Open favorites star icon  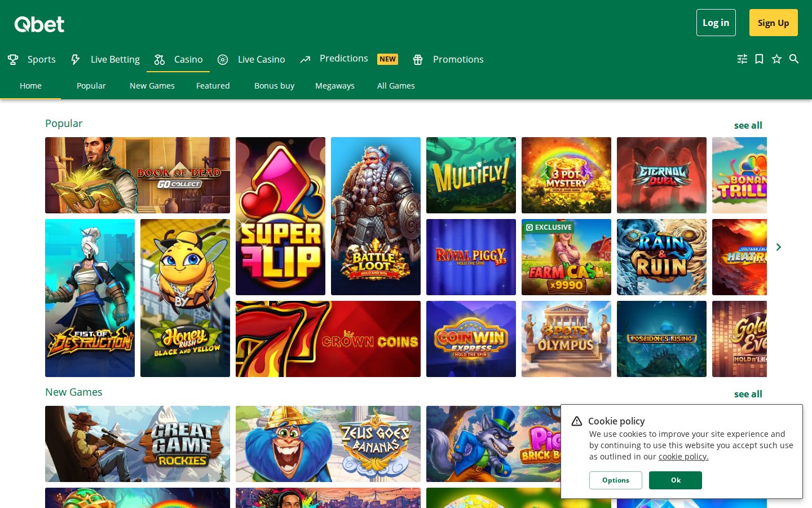[776, 59]
